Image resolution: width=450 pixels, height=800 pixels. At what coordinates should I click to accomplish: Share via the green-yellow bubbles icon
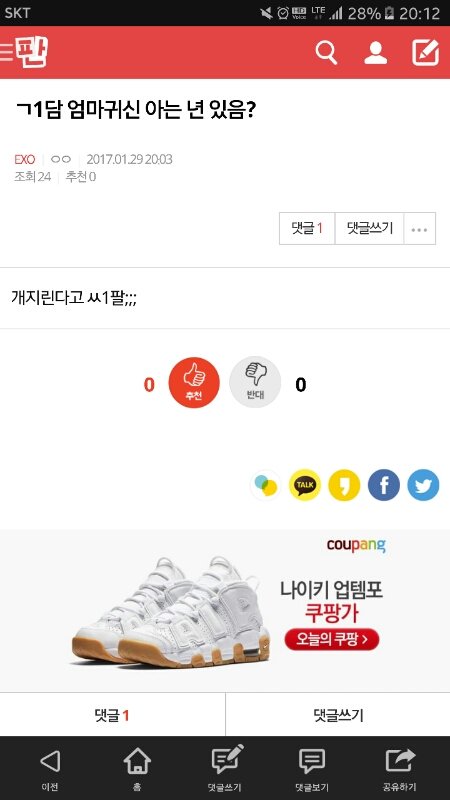(266, 485)
